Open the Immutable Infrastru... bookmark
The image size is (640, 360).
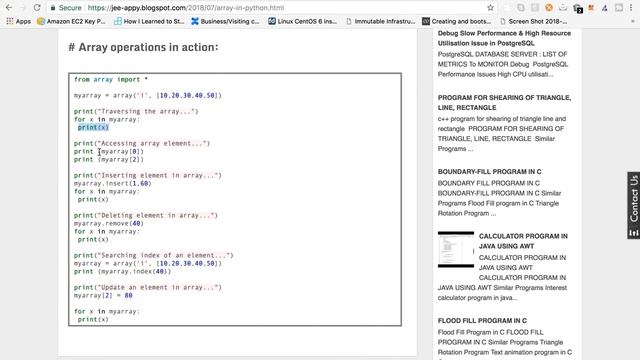tap(380, 21)
